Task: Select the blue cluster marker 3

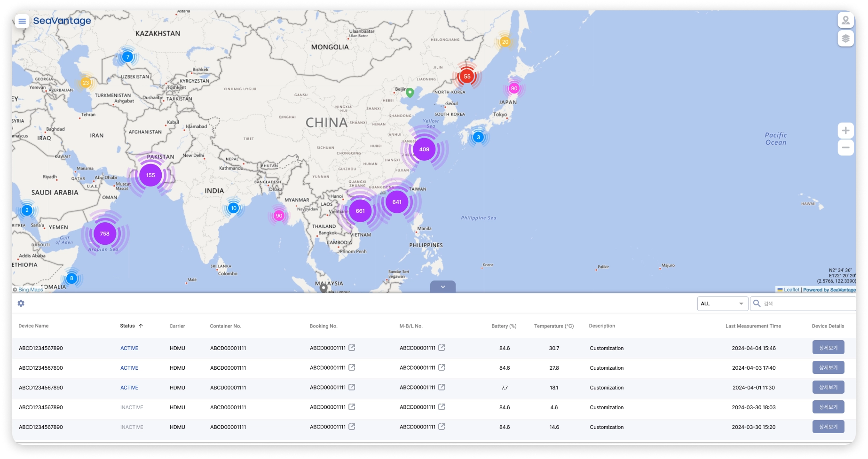Action: (478, 137)
